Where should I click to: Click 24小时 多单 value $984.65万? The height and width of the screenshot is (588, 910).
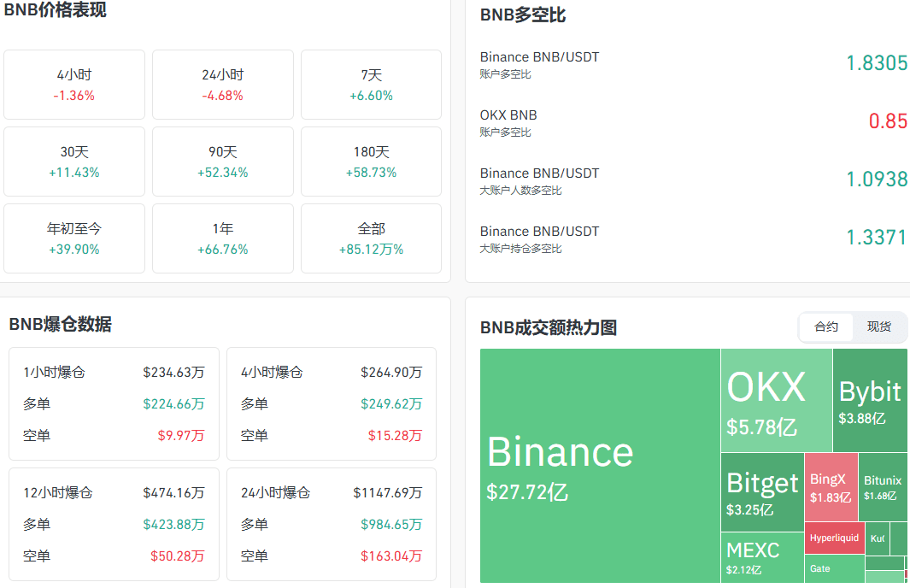(x=391, y=525)
